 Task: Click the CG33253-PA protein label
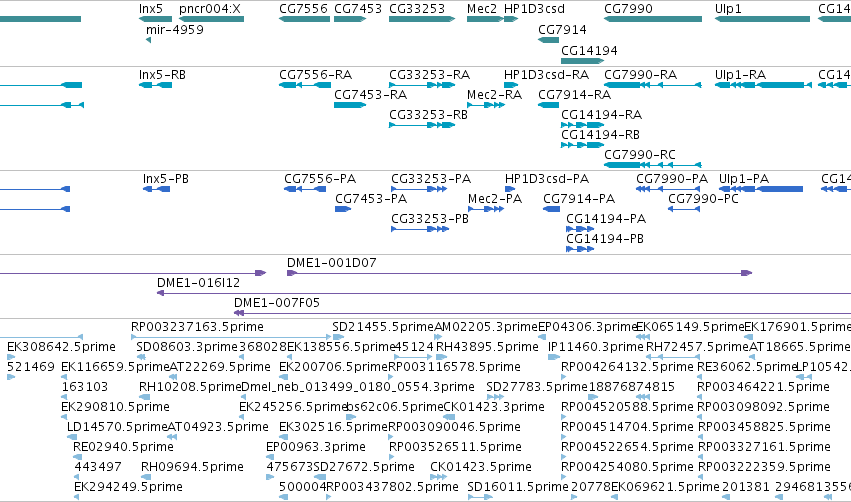[x=431, y=179]
